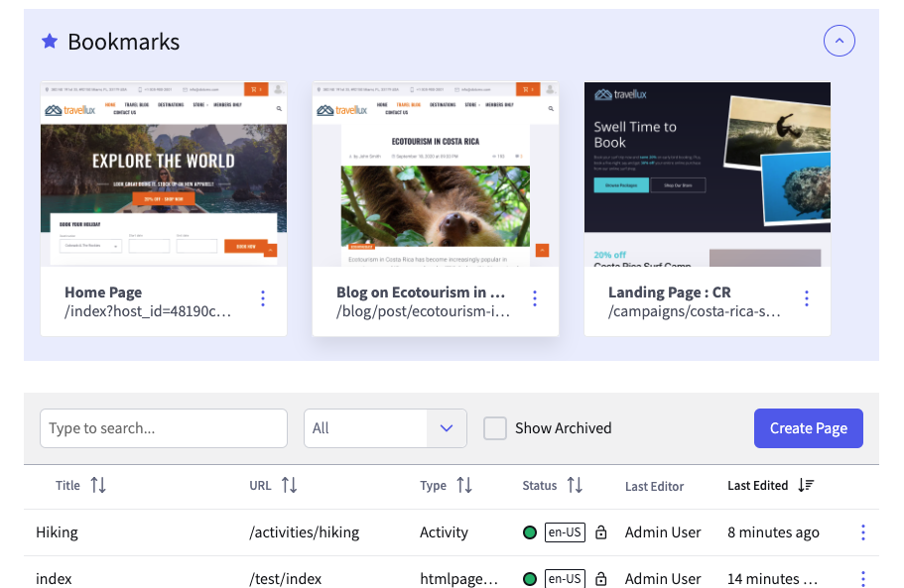Screen dimensions: 904x588
Task: Open the kebab menu on the Home Page bookmark
Action: 263,297
